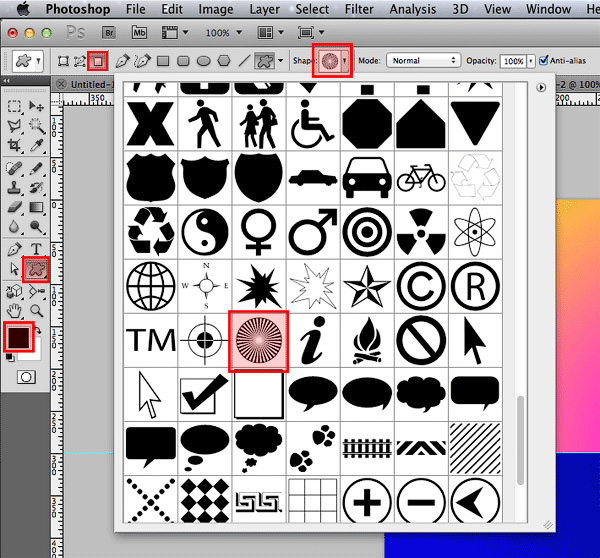This screenshot has width=600, height=558.
Task: Toggle Fill Pixels mode in options bar
Action: point(98,61)
